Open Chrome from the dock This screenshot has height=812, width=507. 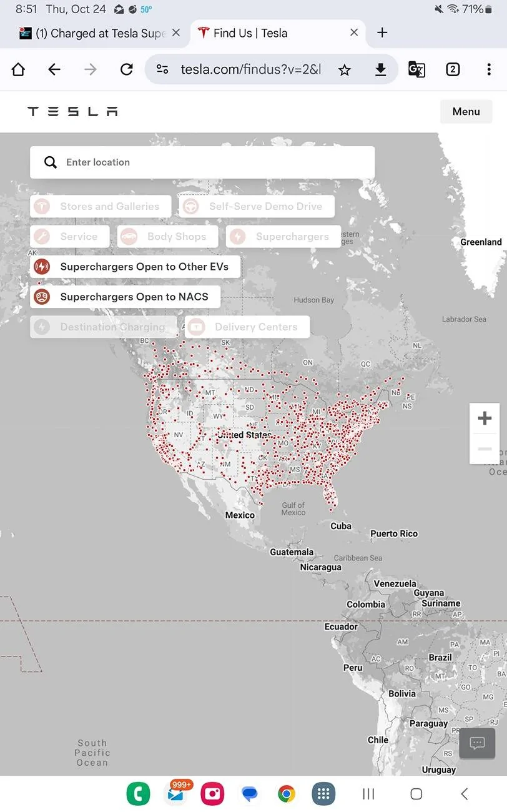pos(287,794)
